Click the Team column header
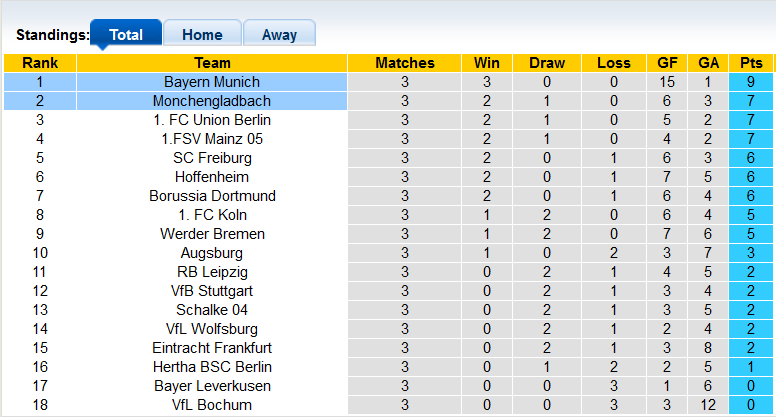This screenshot has width=776, height=417. pos(212,63)
